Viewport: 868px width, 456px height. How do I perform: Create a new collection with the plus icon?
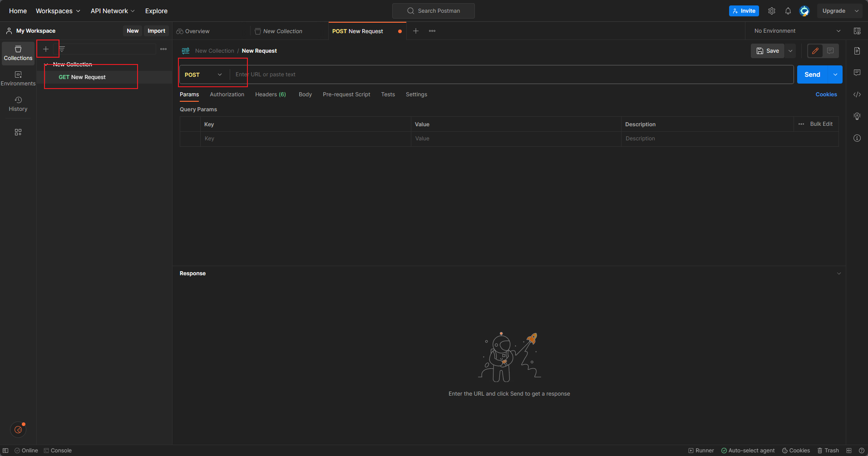46,49
